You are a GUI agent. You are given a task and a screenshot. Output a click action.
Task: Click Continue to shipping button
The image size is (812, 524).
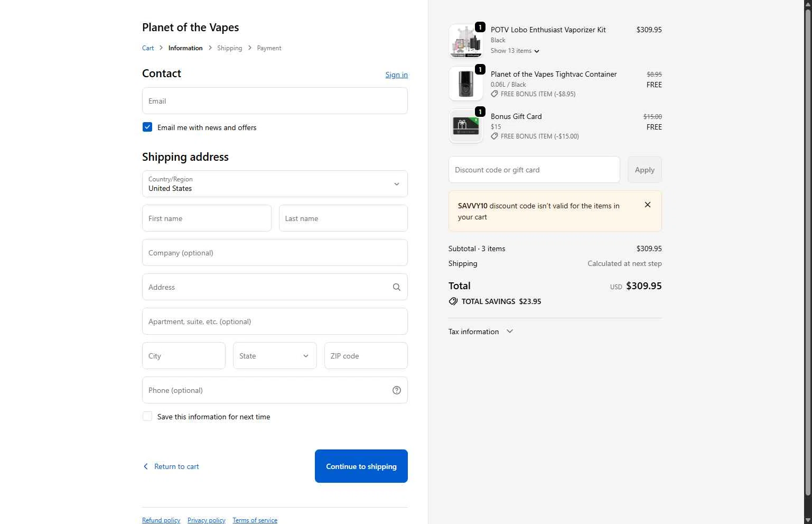(x=361, y=466)
